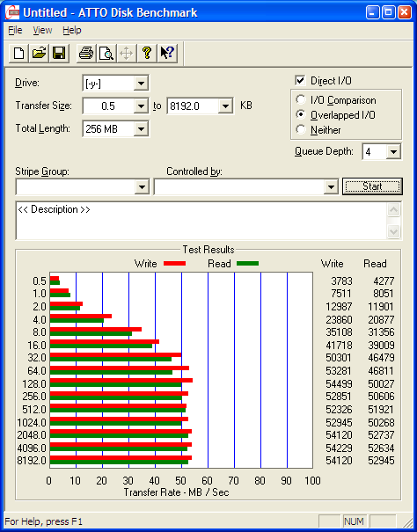
Task: Click the 1024.0 row label in chart
Action: click(32, 422)
